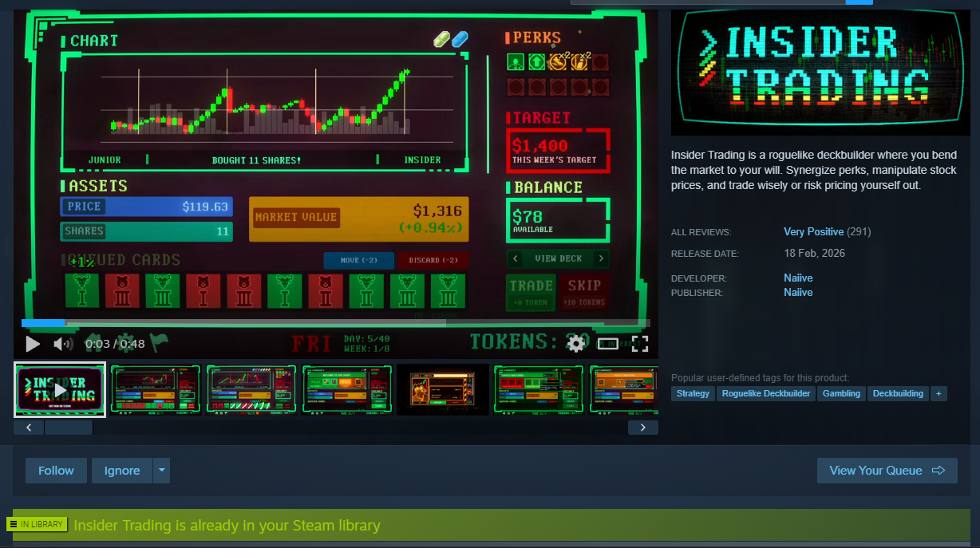Open developer Naiive link
This screenshot has height=548, width=980.
click(x=798, y=278)
